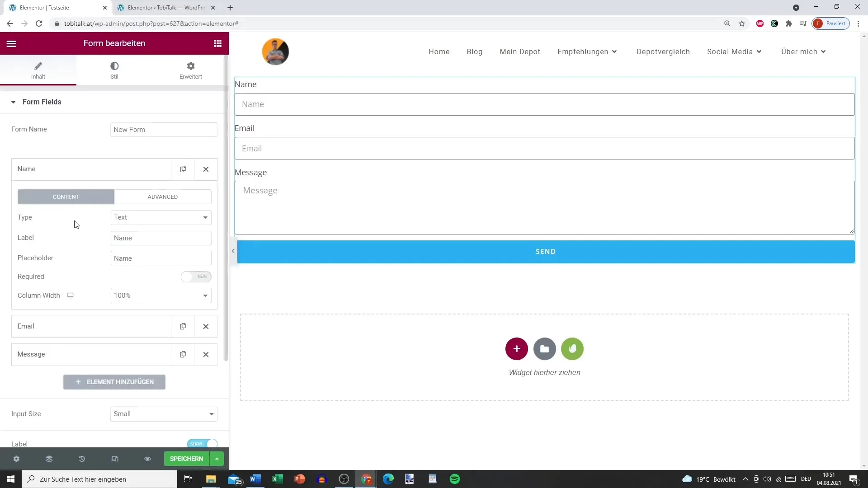The image size is (868, 488).
Task: Switch to the Stil tab
Action: coord(114,70)
